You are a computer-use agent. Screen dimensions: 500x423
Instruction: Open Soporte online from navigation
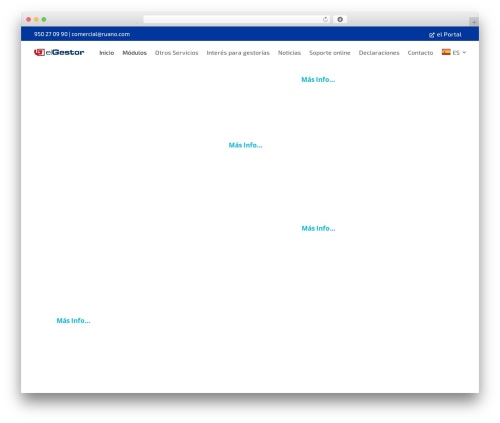pos(330,53)
